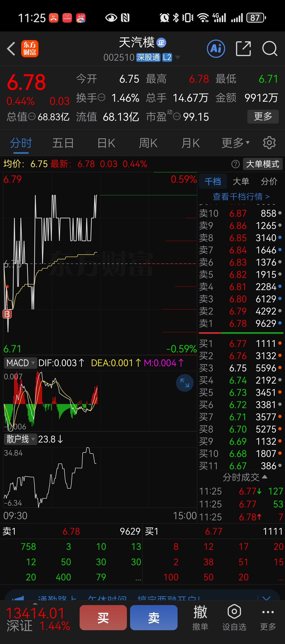Tap 买5 row at 6.73
The width and height of the screenshot is (285, 644).
241,392
